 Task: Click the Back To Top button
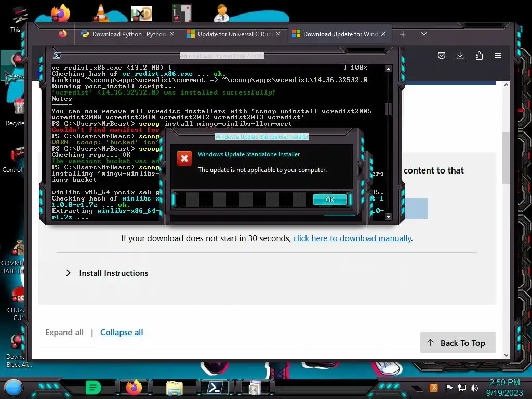(458, 343)
